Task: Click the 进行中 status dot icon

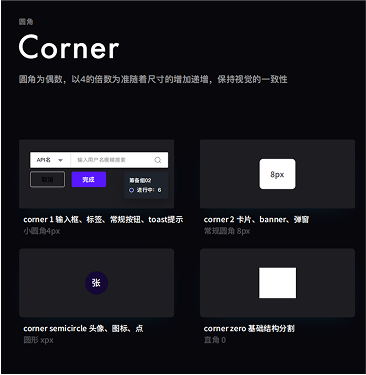Action: tap(131, 190)
